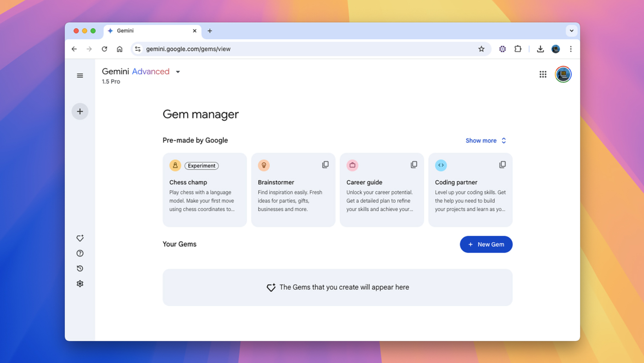Image resolution: width=644 pixels, height=363 pixels.
Task: Start a new chat with the plus icon
Action: pos(80,111)
